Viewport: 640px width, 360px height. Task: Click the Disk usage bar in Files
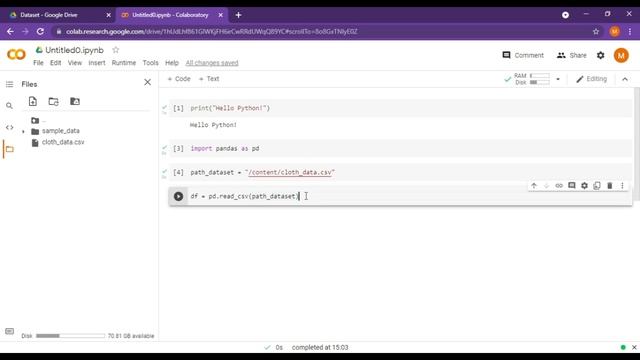click(70, 336)
